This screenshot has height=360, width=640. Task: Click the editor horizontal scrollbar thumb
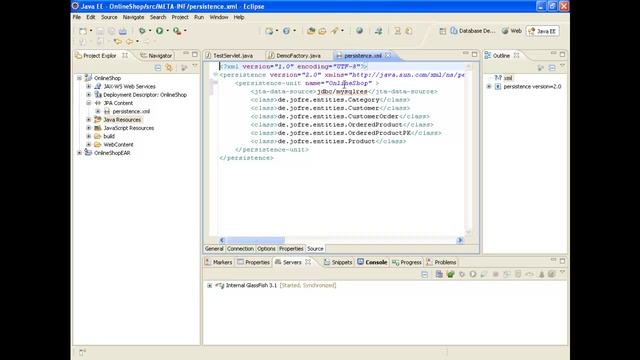[256, 240]
